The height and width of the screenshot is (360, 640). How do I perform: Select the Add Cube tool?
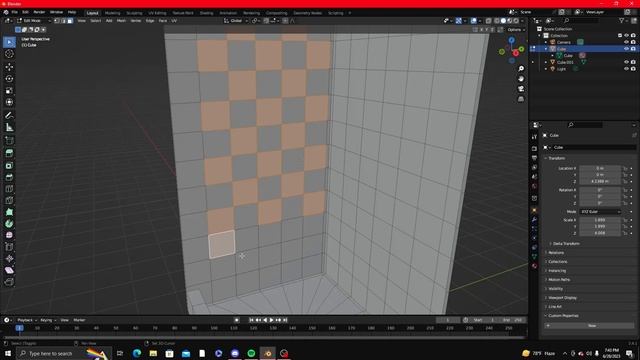[9, 141]
